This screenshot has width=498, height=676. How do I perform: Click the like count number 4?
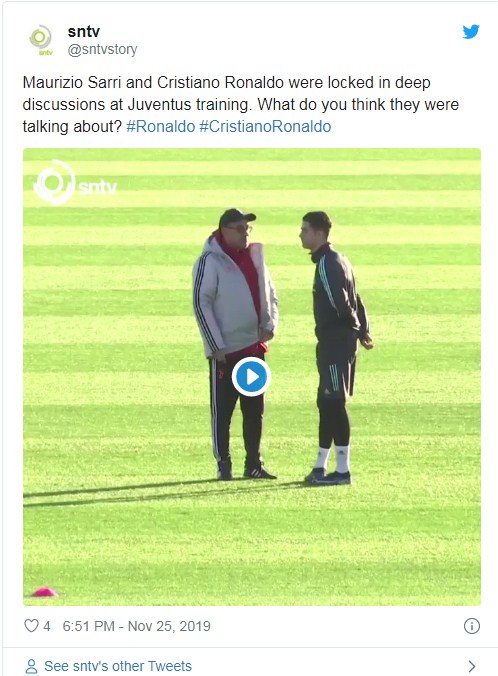[47, 626]
